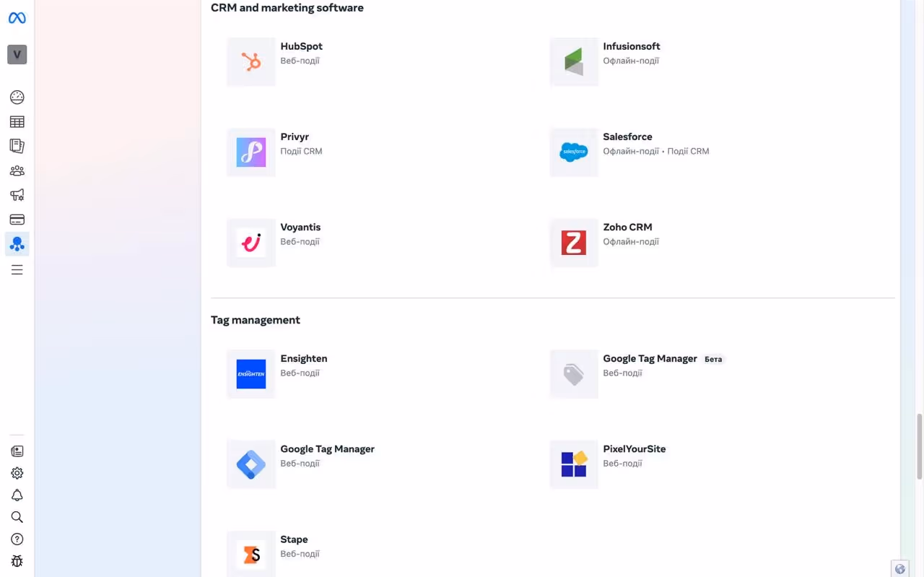924x577 pixels.
Task: Click the 'CRM and marketing software' heading
Action: click(287, 8)
